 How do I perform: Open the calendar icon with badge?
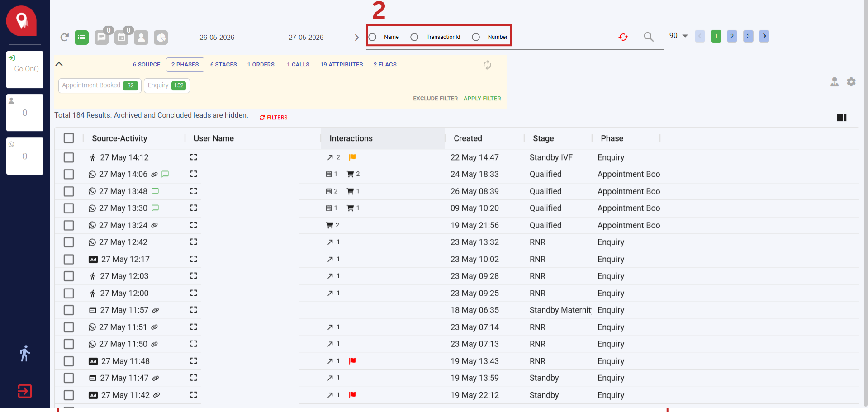point(122,37)
